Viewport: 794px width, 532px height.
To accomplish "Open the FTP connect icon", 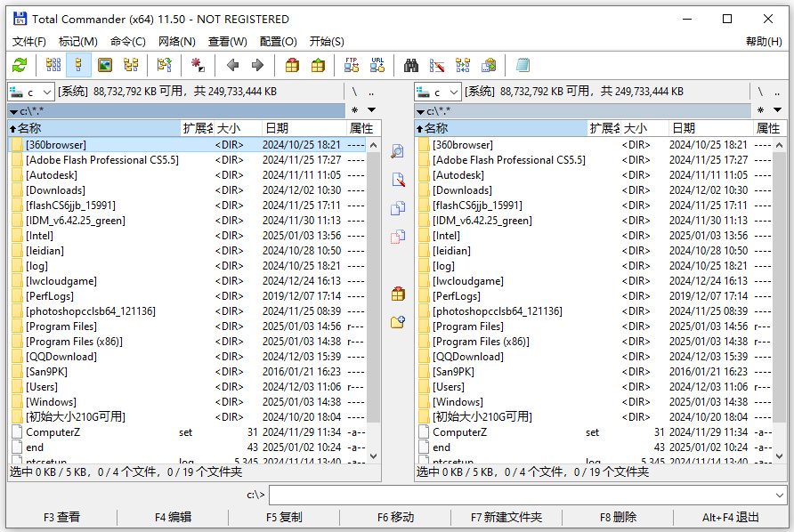I will pos(352,65).
